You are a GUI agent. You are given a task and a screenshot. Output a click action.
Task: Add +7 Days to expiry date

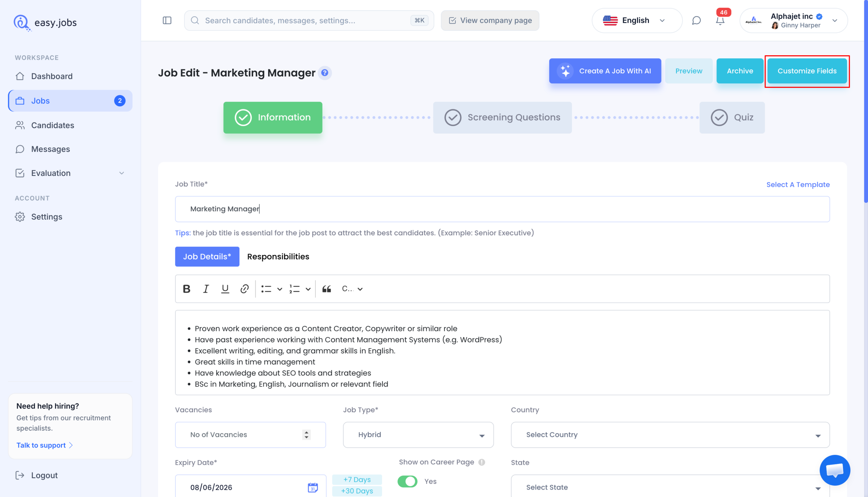357,480
